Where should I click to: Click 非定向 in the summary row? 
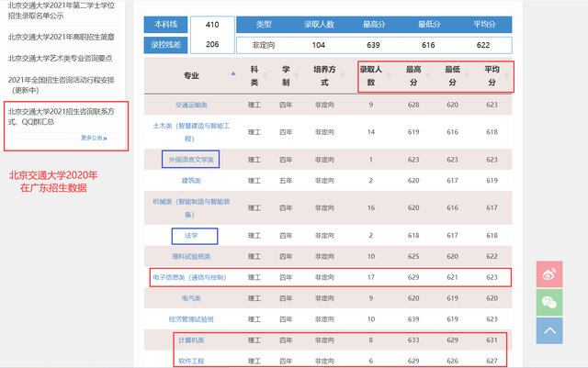click(264, 45)
